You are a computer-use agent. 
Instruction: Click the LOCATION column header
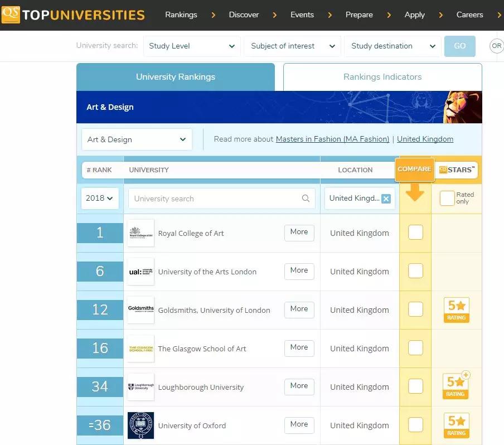tap(355, 170)
